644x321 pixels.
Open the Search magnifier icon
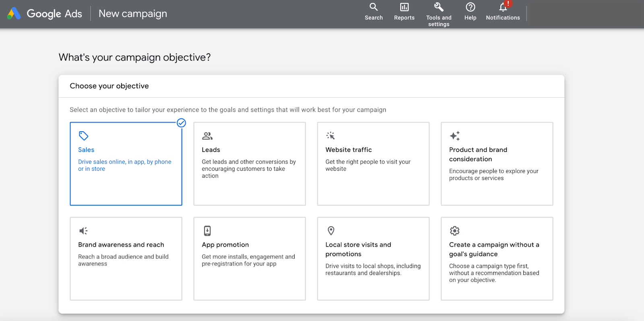[374, 7]
